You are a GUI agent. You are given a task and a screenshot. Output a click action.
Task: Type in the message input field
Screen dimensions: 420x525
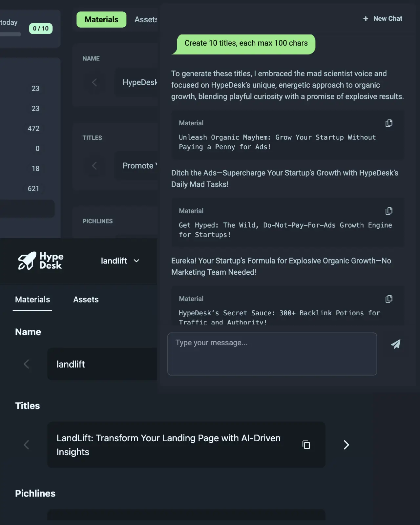[272, 354]
